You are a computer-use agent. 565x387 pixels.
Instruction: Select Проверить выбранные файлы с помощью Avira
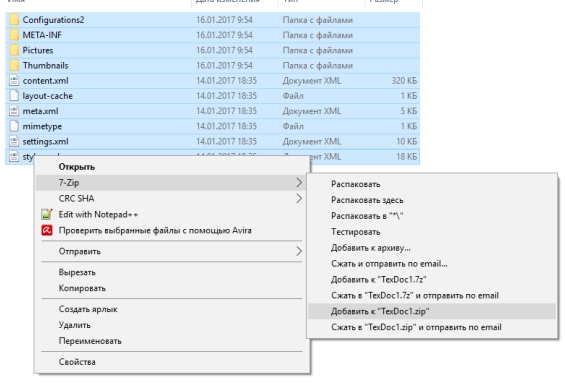coord(172,230)
